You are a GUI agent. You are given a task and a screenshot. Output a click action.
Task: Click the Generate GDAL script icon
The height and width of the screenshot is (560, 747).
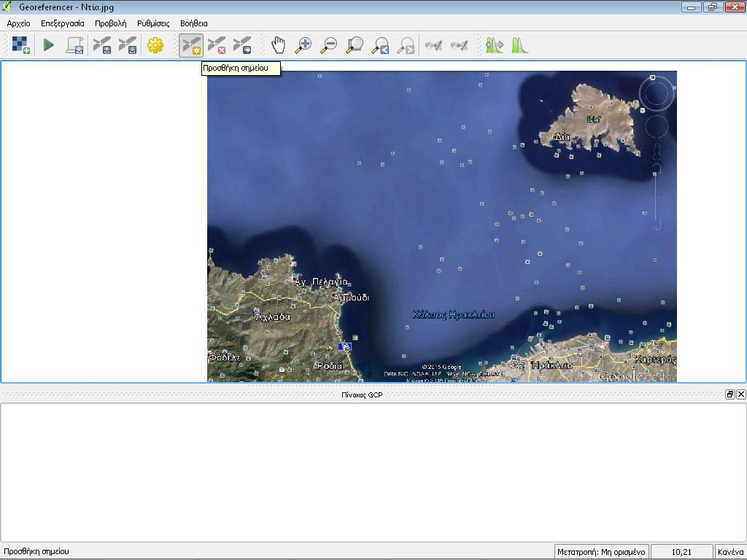click(x=74, y=45)
